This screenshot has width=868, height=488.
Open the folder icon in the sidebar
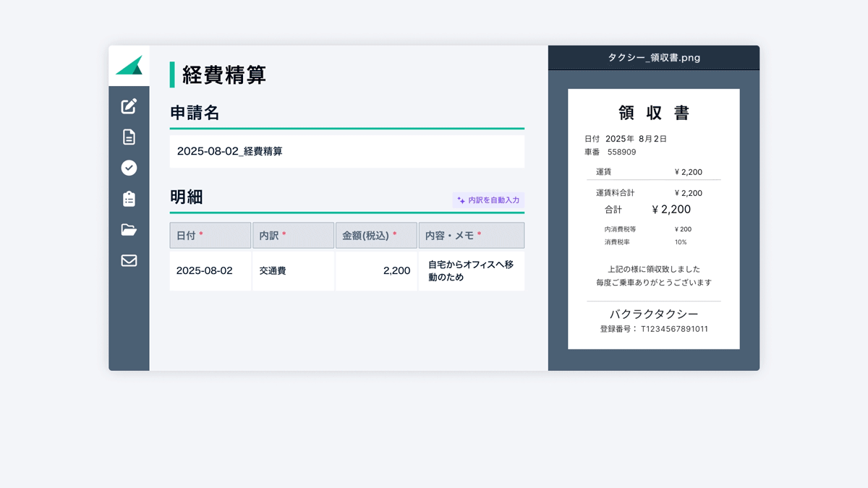tap(129, 230)
